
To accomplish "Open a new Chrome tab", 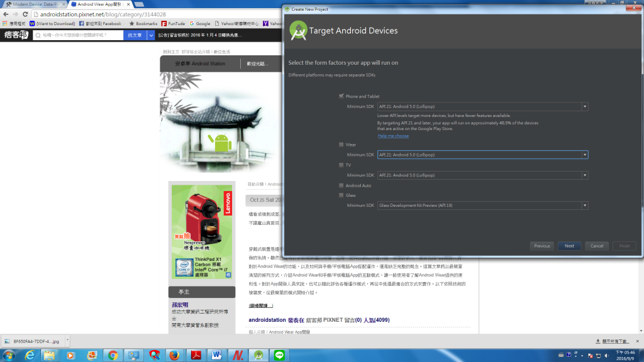I will click(x=139, y=4).
